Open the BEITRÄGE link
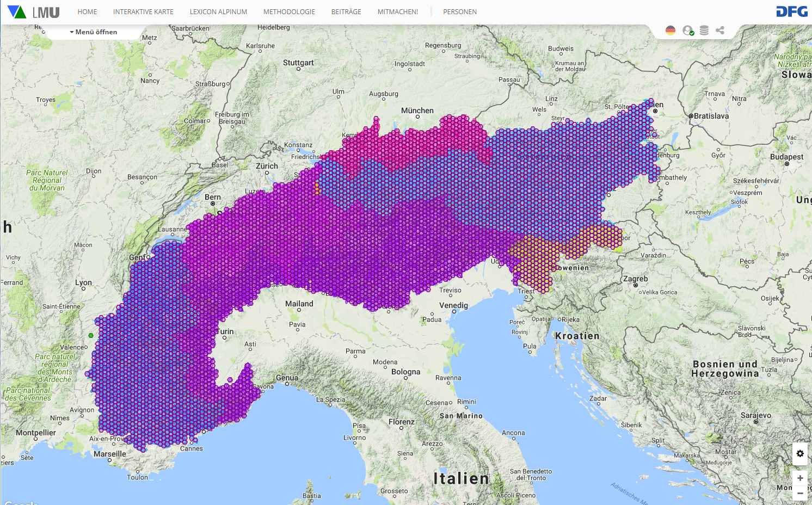 pos(346,12)
